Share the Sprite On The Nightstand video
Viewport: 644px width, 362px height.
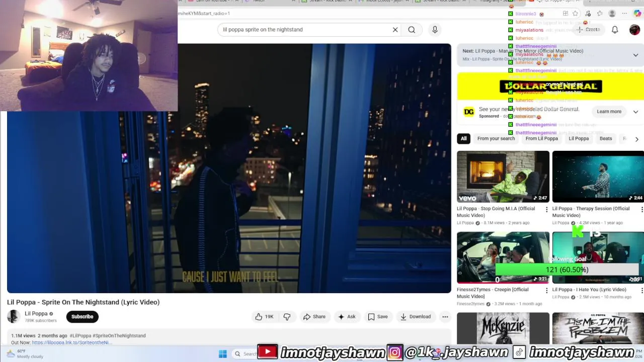point(314,317)
